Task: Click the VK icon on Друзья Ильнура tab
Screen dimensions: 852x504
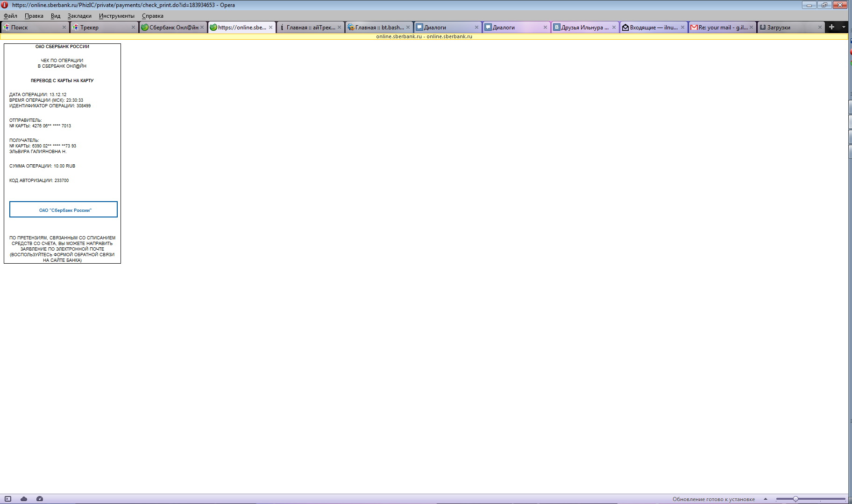Action: coord(556,28)
